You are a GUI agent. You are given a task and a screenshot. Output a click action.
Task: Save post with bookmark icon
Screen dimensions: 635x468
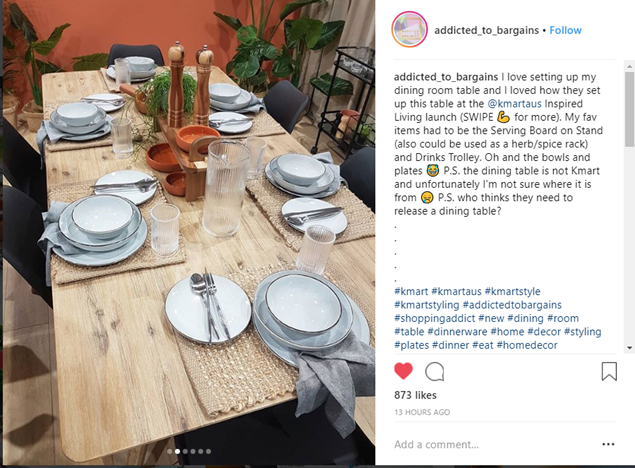[x=609, y=371]
